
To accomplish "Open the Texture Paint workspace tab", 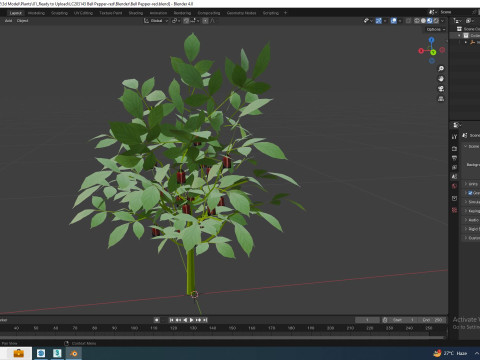I will 111,13.
